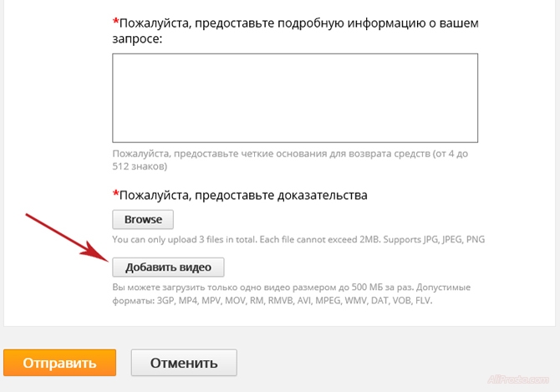The height and width of the screenshot is (392, 560).
Task: Click the 'предоставьте доказательства' heading
Action: click(242, 196)
